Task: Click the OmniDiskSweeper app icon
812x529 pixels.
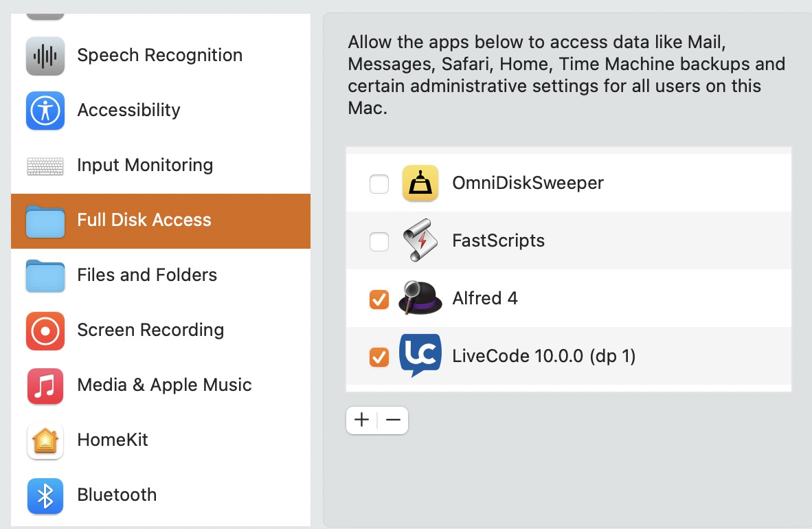Action: pos(420,183)
